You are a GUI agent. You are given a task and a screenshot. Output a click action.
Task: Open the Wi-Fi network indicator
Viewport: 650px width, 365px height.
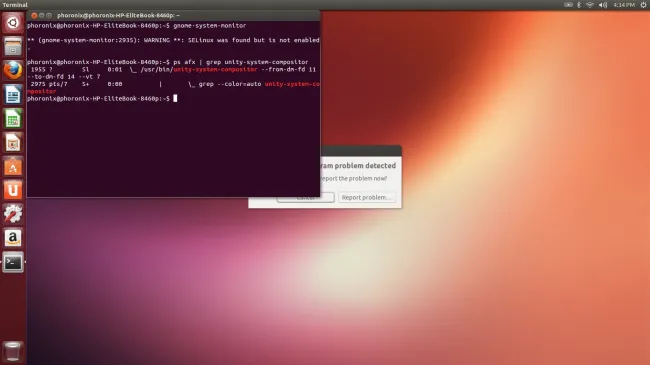tap(590, 5)
